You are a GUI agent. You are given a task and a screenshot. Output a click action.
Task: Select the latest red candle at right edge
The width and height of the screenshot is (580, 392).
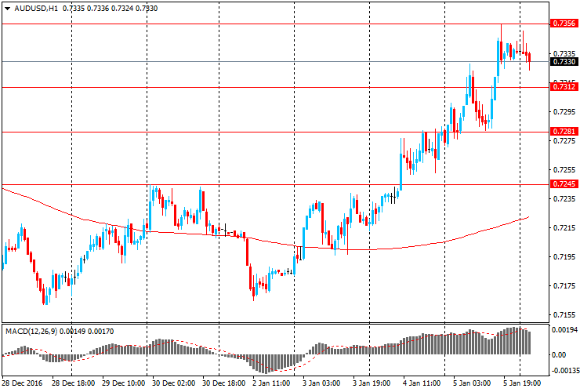530,58
